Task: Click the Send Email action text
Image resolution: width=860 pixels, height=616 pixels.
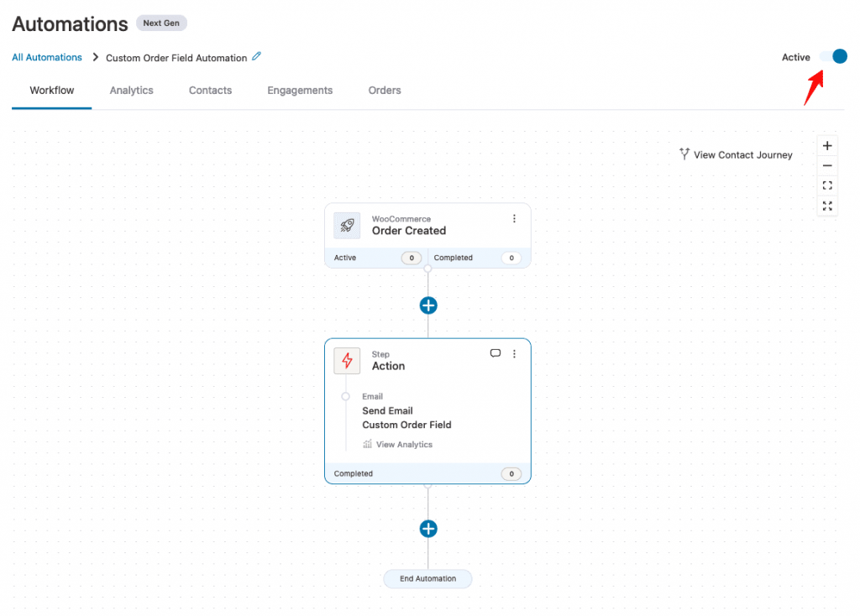Action: click(387, 410)
